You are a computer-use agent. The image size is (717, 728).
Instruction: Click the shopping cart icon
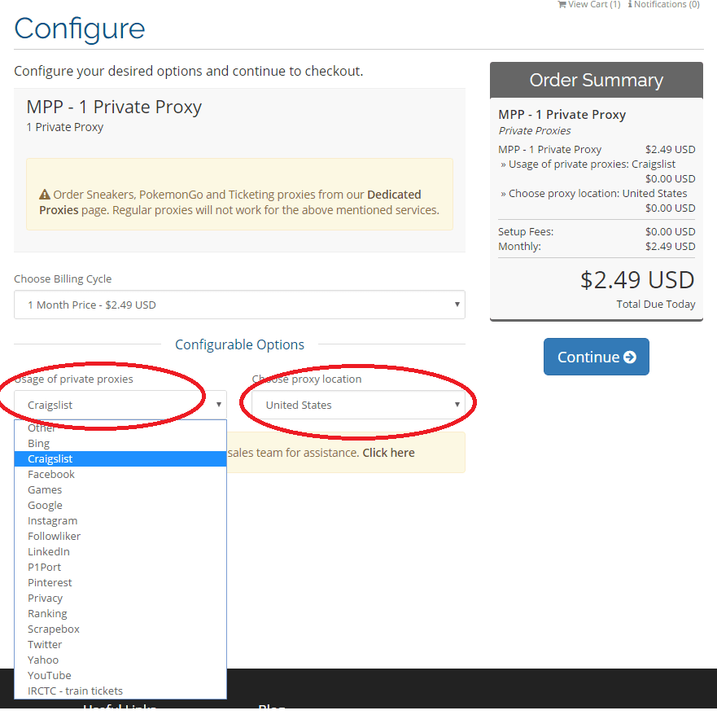click(x=562, y=4)
